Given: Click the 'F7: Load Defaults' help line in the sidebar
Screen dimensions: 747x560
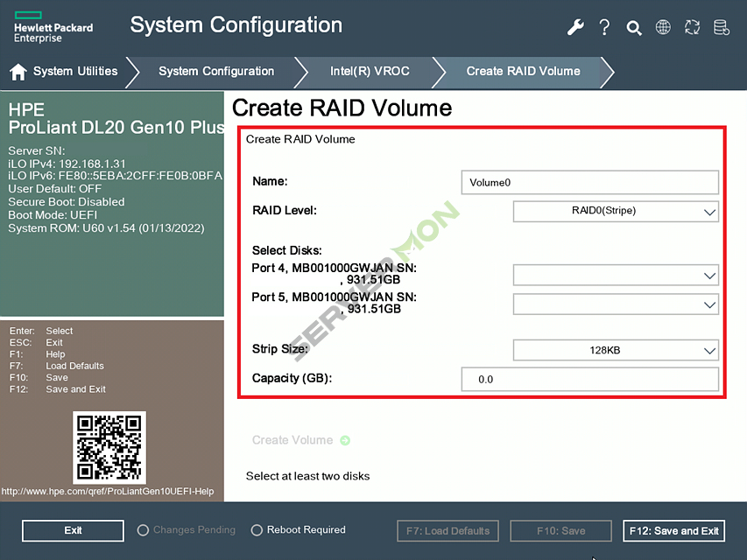Looking at the screenshot, I should 57,366.
